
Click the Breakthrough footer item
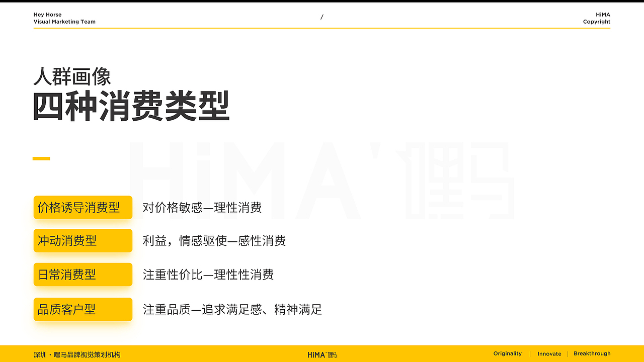click(x=592, y=353)
